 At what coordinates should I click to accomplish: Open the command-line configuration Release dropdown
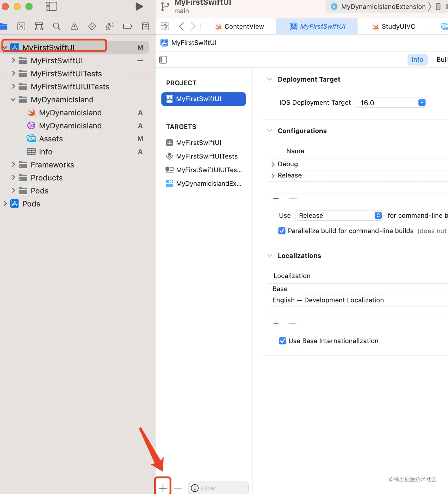[x=339, y=215]
